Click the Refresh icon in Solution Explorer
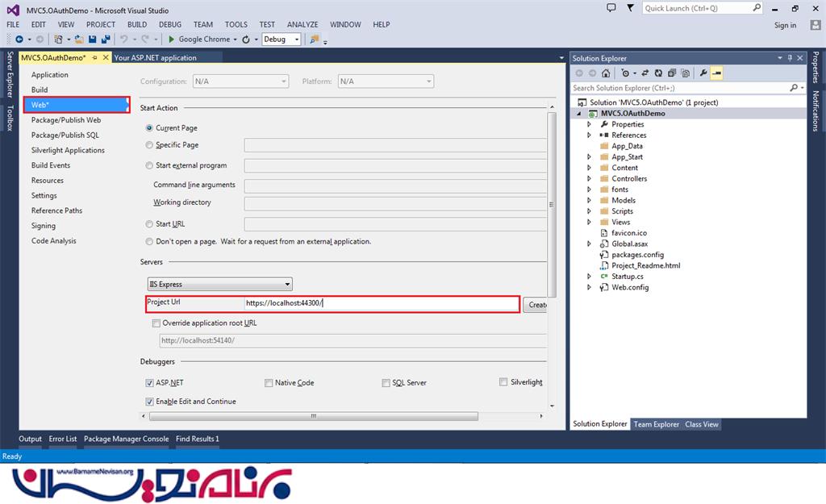The image size is (826, 504). click(x=659, y=73)
